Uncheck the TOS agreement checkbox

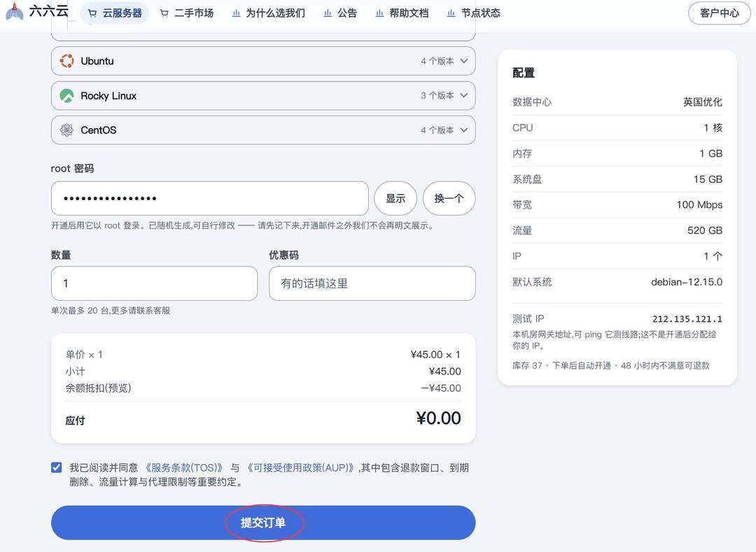57,468
